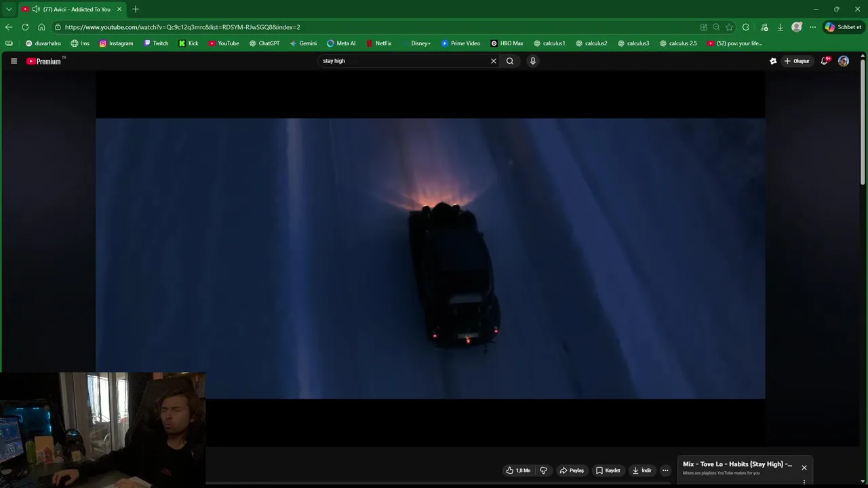Open the 'pov: your life' bookmark
868x488 pixels.
click(734, 43)
